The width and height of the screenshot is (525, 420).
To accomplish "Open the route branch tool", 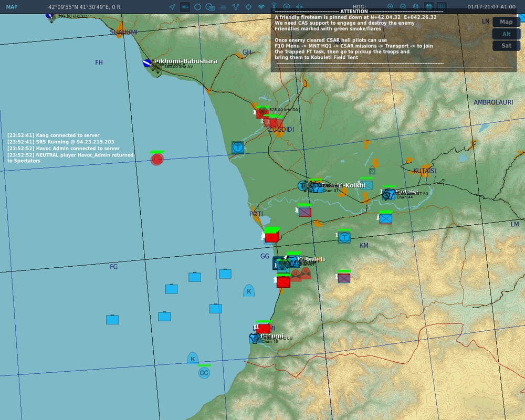I will pyautogui.click(x=236, y=7).
